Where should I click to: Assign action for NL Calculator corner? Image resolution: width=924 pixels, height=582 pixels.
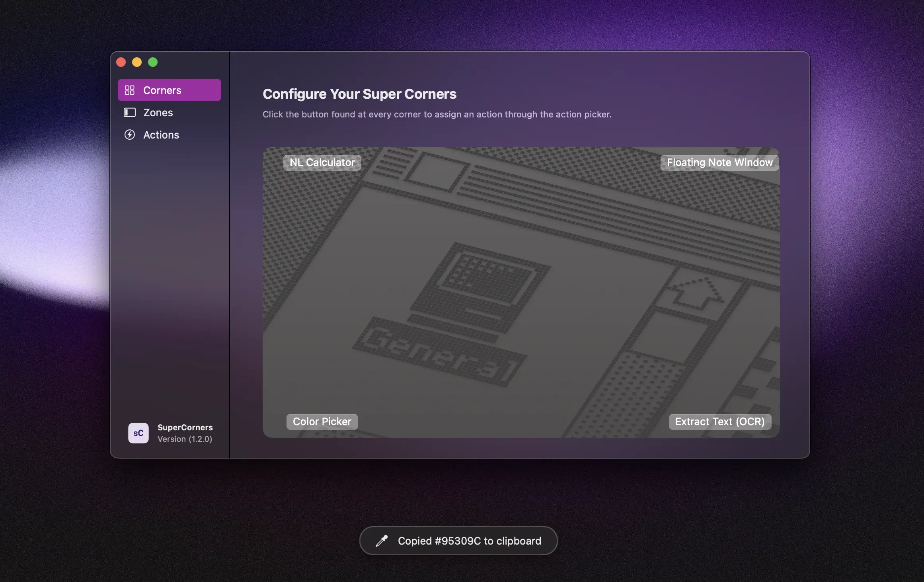[x=322, y=162]
